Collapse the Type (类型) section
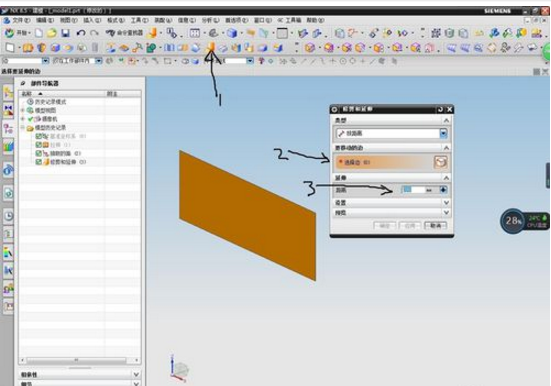This screenshot has width=551, height=386. [x=446, y=120]
